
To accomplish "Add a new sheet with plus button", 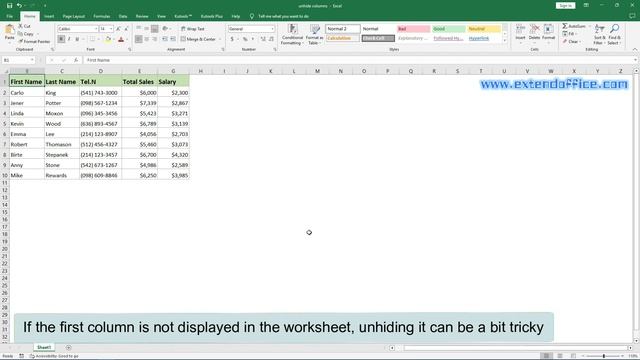I will (69, 348).
